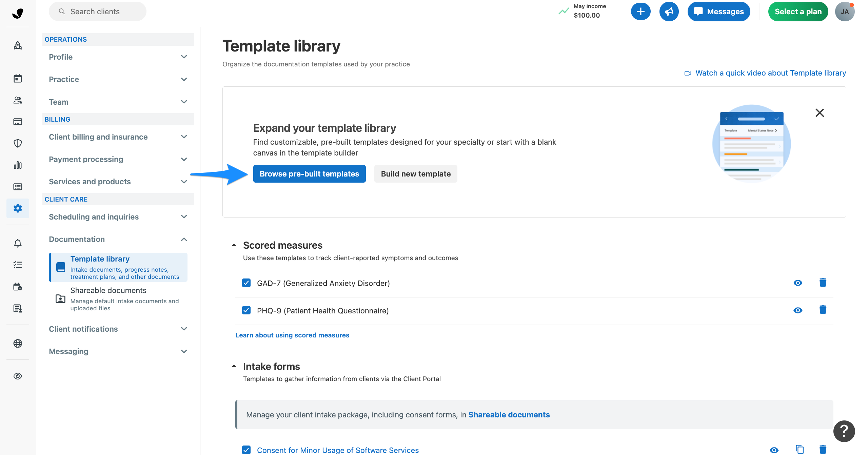Preview PHQ-9 with the eye icon
The height and width of the screenshot is (455, 868).
tap(798, 310)
